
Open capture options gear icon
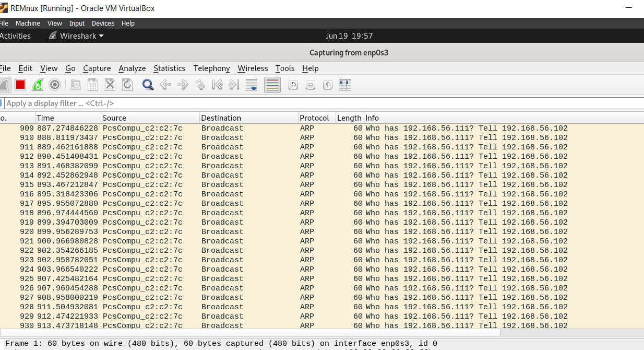pyautogui.click(x=55, y=85)
